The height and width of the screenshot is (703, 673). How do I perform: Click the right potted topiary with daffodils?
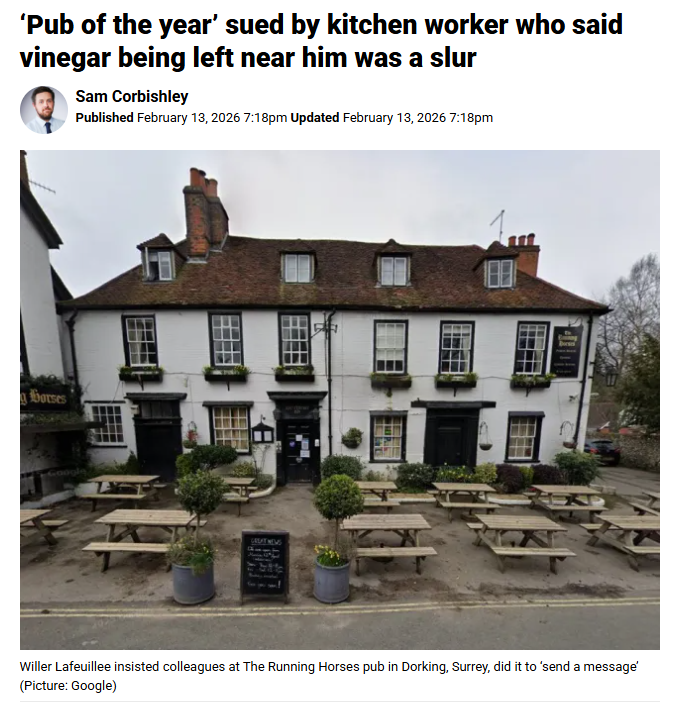tap(335, 538)
